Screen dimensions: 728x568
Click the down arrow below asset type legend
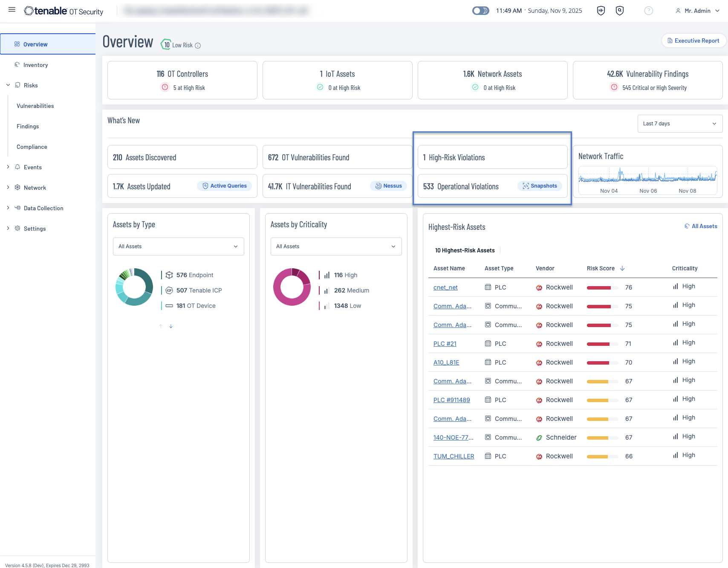click(x=171, y=326)
